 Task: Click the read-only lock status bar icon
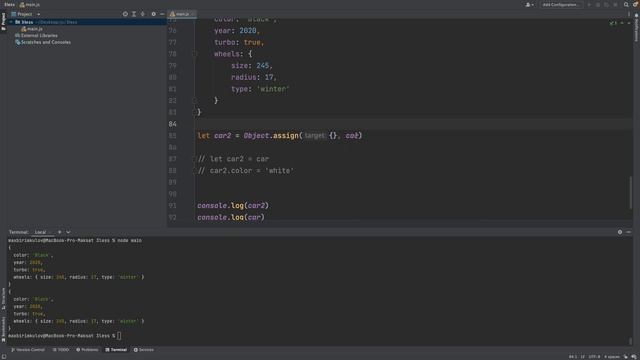[626, 357]
